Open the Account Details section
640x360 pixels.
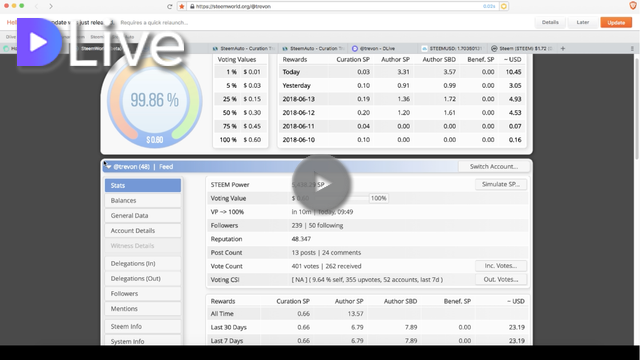tap(143, 231)
